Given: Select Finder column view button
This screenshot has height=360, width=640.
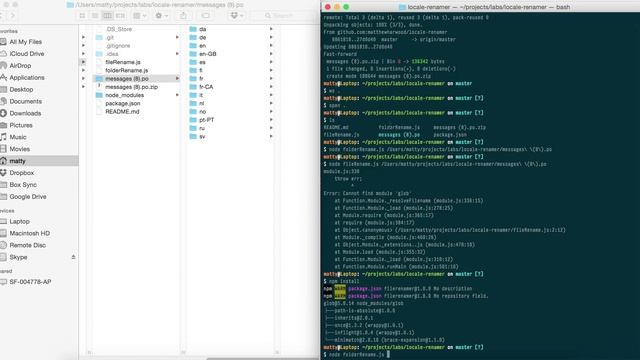Looking at the screenshot, I should coord(107,16).
